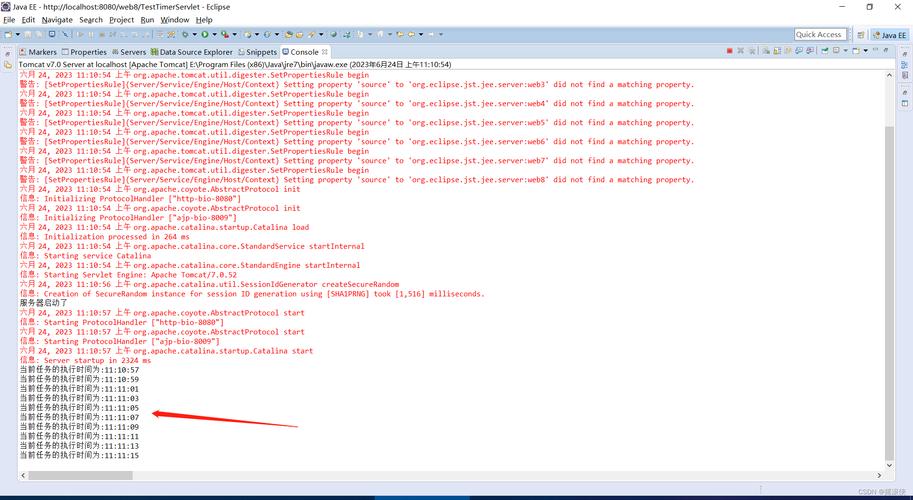Clear the console output
This screenshot has height=500, width=913.
click(x=766, y=51)
